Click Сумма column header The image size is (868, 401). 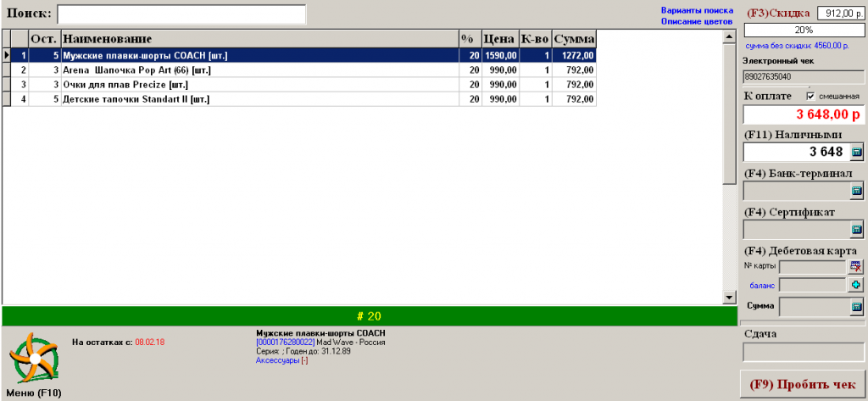575,39
